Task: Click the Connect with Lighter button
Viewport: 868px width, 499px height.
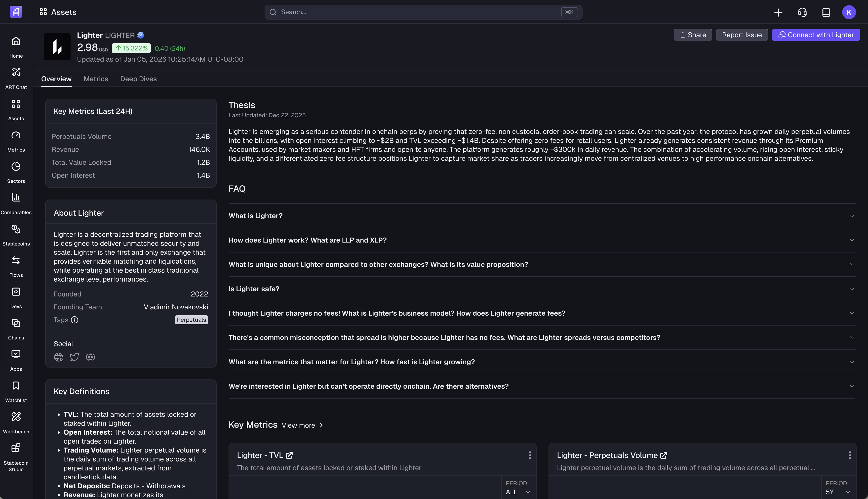Action: (815, 35)
